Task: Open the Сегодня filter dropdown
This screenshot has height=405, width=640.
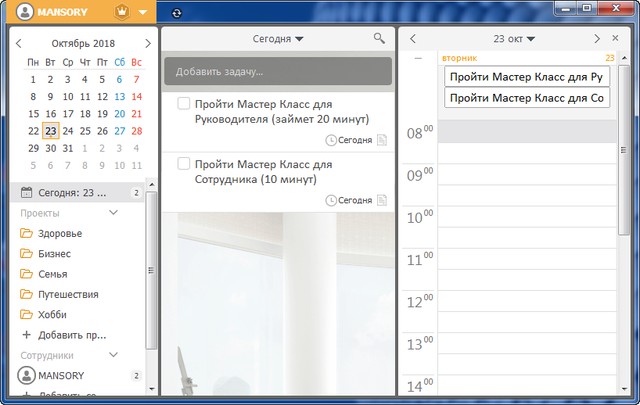Action: click(x=278, y=38)
